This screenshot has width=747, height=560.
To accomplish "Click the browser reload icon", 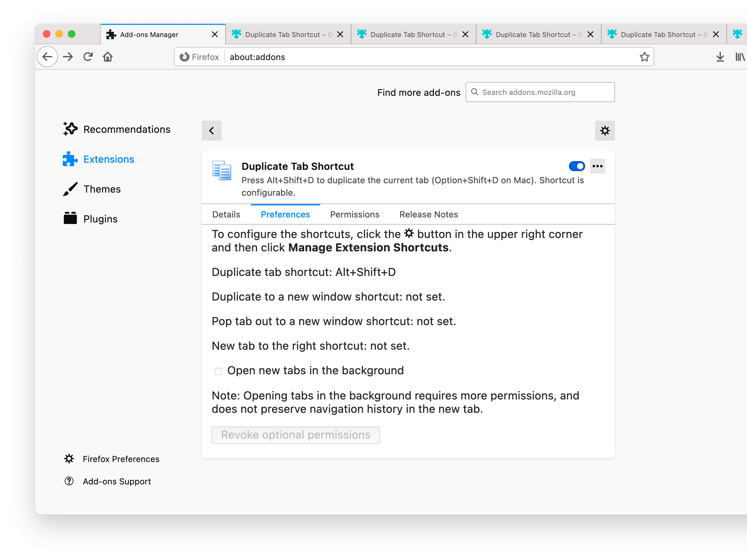I will (x=88, y=57).
